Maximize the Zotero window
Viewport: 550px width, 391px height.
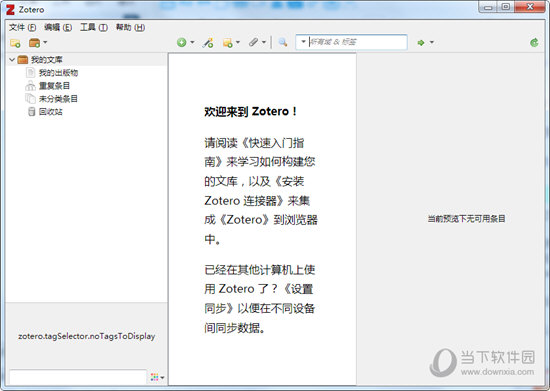point(506,7)
